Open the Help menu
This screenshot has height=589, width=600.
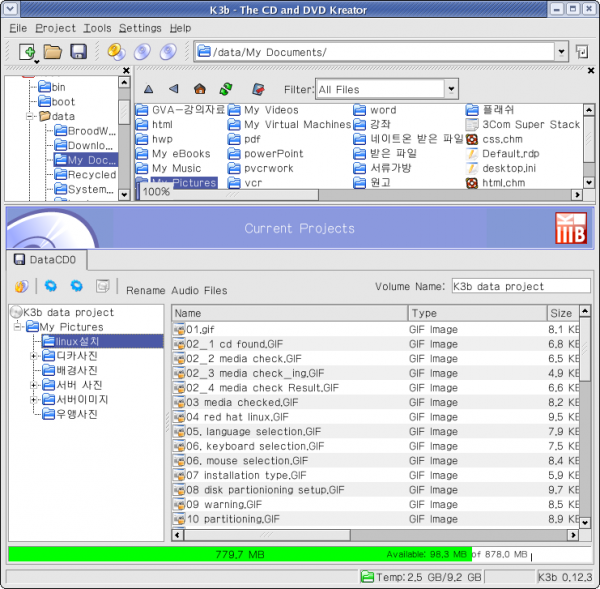point(180,28)
